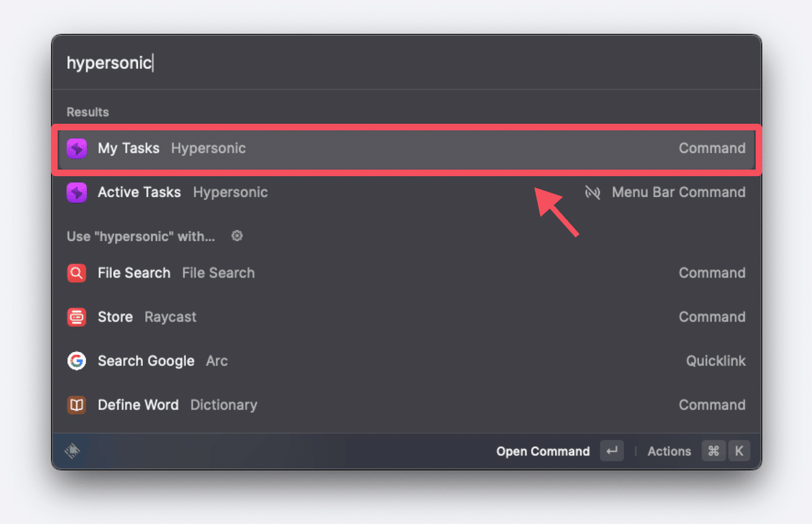The image size is (812, 524).
Task: Click the Hypersonic subtitle on Active Tasks row
Action: coord(231,192)
